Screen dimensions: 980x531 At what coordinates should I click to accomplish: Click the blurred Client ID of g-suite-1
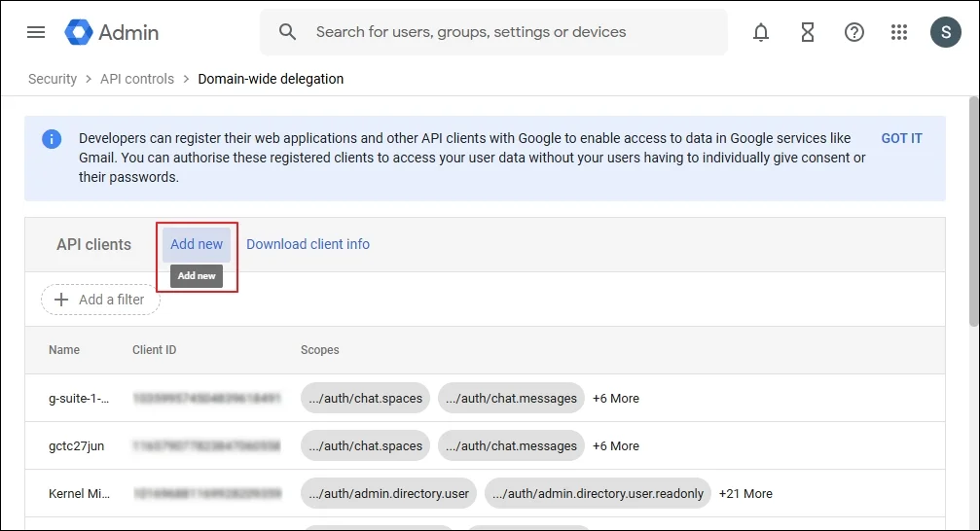(x=207, y=398)
